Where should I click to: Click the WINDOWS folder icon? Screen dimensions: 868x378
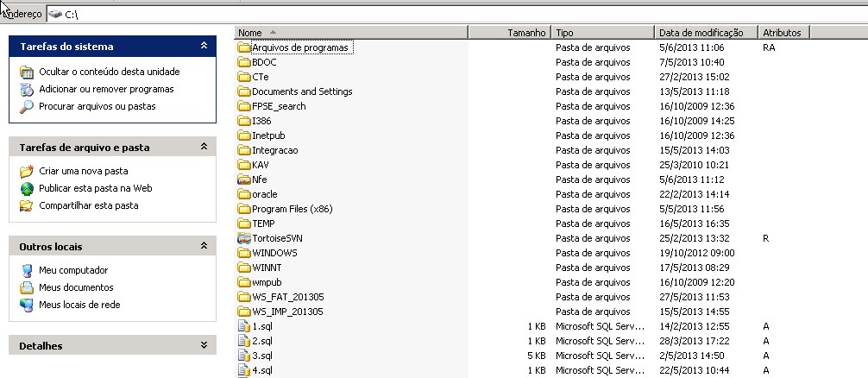click(x=243, y=253)
